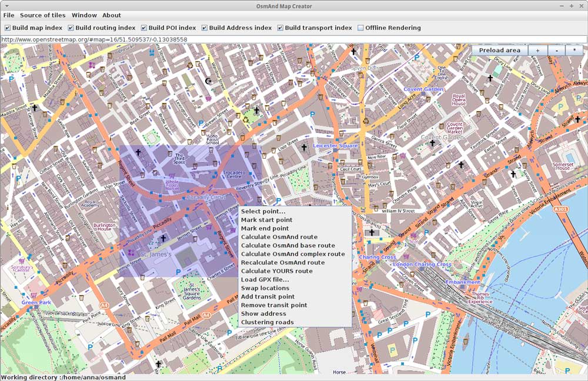Image resolution: width=588 pixels, height=381 pixels.
Task: Choose Mark start point from context menu
Action: 266,220
